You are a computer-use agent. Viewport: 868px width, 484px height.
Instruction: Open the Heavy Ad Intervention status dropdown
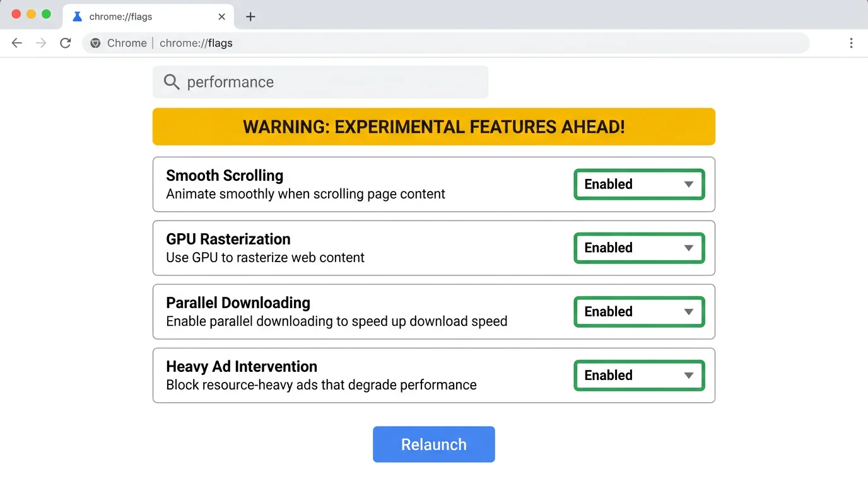click(638, 375)
